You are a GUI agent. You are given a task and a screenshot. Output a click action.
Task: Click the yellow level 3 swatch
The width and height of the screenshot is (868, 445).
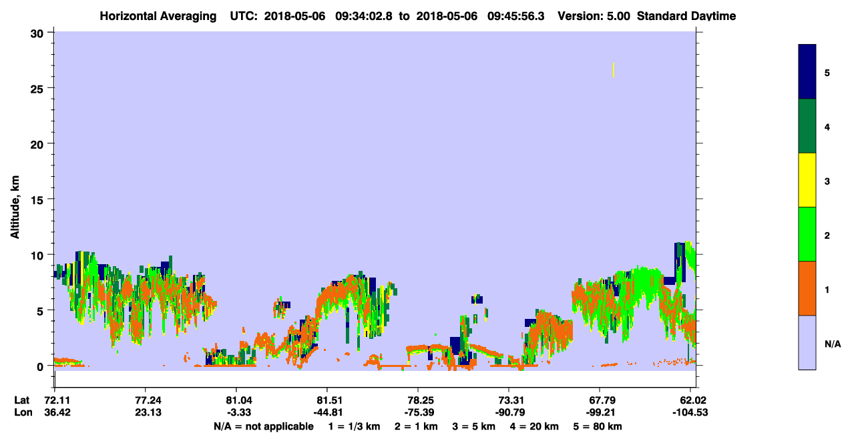807,180
